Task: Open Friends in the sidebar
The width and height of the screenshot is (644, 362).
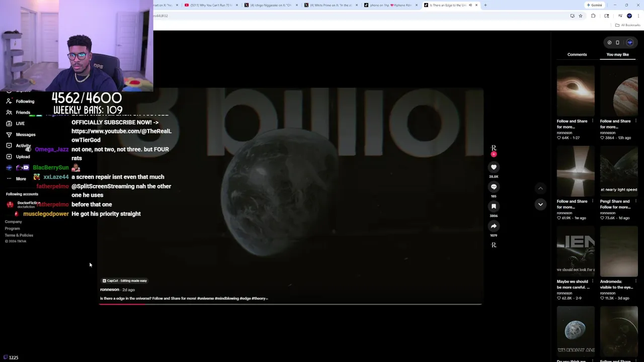Action: click(x=18, y=112)
